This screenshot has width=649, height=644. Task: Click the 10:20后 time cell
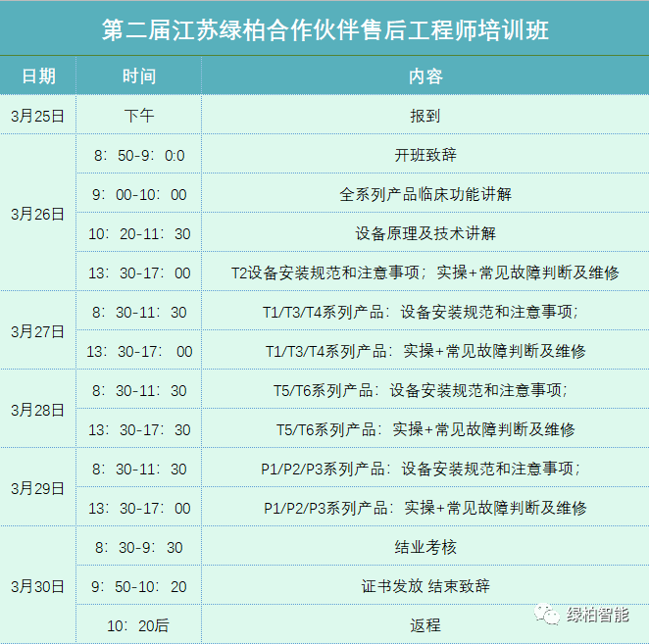point(138,624)
